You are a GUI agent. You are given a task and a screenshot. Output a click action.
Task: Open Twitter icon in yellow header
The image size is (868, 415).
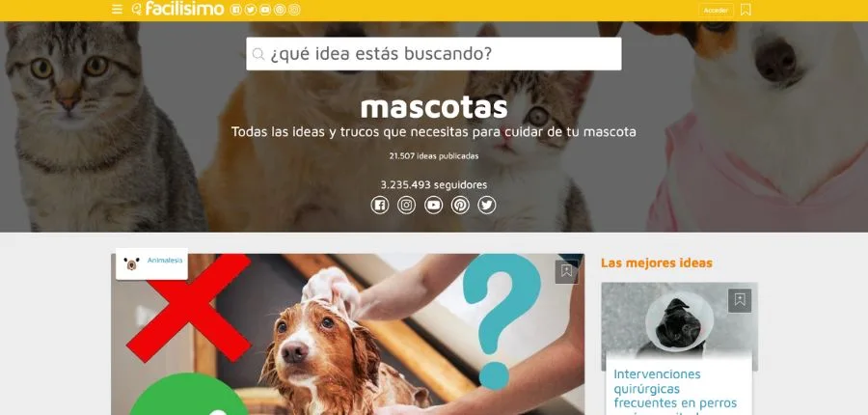[x=251, y=10]
